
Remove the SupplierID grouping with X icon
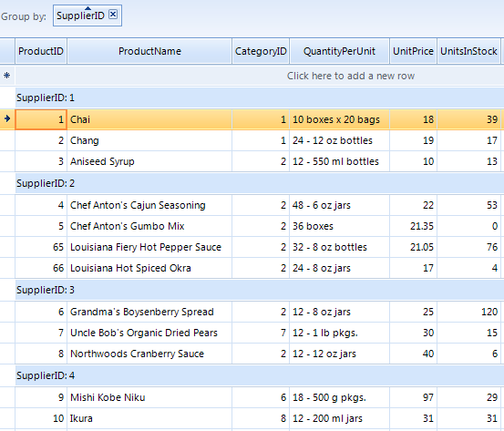tap(113, 15)
